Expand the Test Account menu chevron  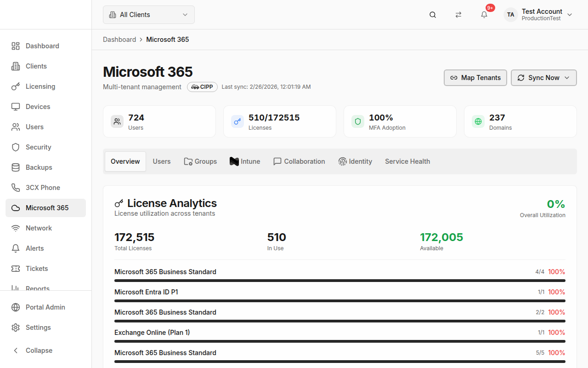[x=570, y=15]
